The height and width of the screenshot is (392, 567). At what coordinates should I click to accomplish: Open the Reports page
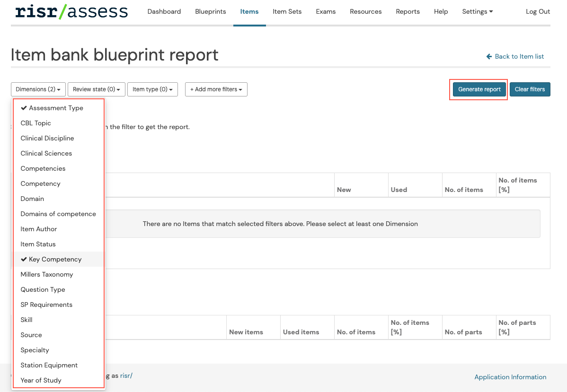coord(408,11)
